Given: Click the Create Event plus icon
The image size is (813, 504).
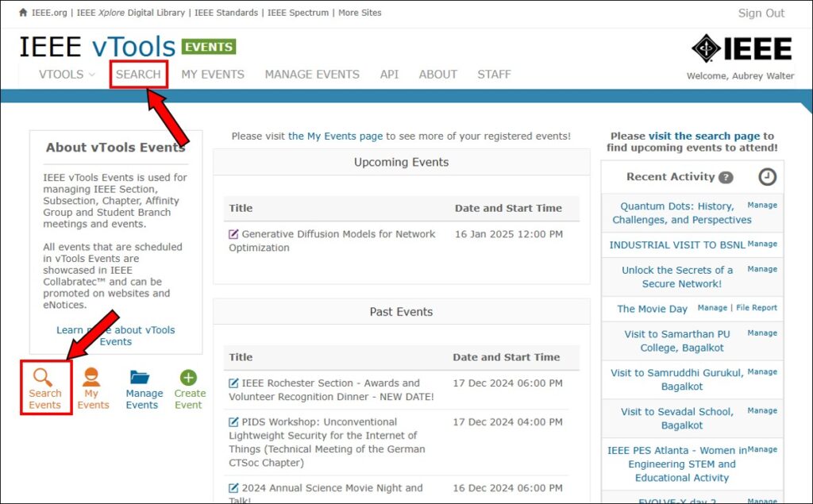Looking at the screenshot, I should click(188, 377).
